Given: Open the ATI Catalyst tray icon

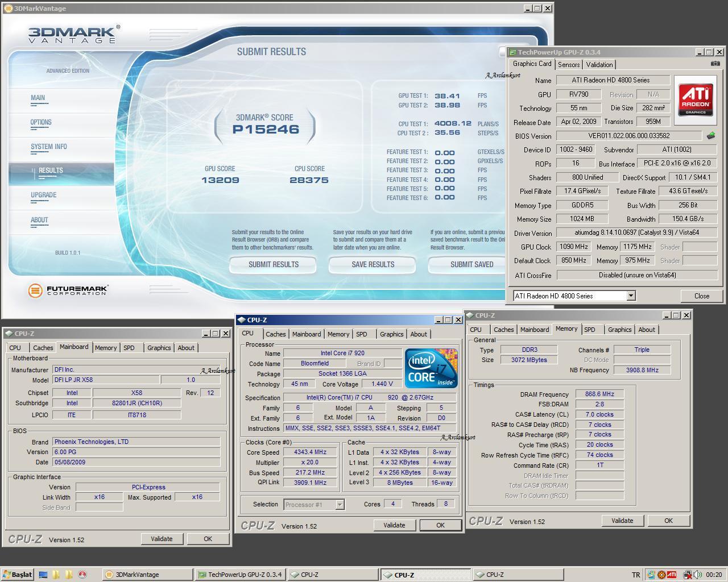Looking at the screenshot, I should coord(672,575).
